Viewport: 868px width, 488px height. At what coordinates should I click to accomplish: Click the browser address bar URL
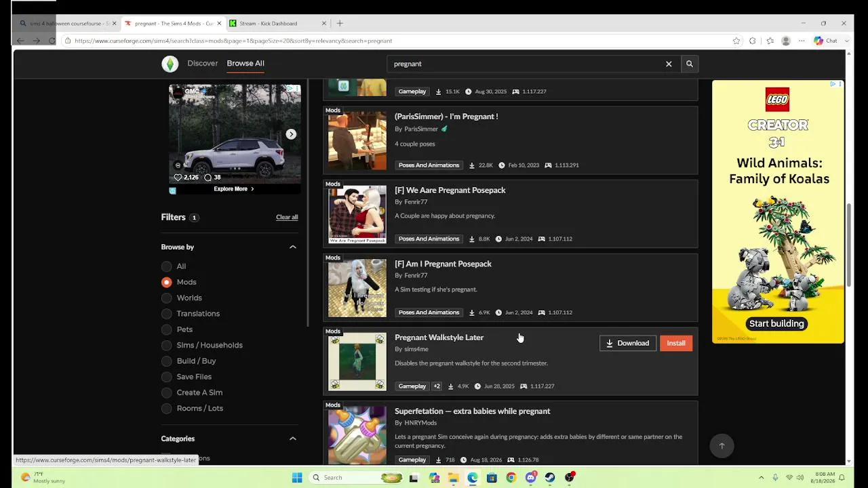[x=233, y=41]
